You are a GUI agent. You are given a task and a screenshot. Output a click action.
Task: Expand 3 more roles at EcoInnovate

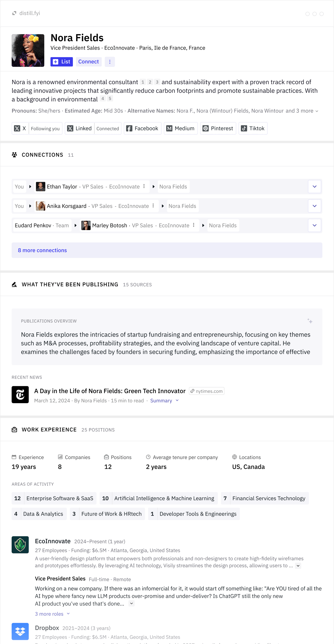coord(52,614)
